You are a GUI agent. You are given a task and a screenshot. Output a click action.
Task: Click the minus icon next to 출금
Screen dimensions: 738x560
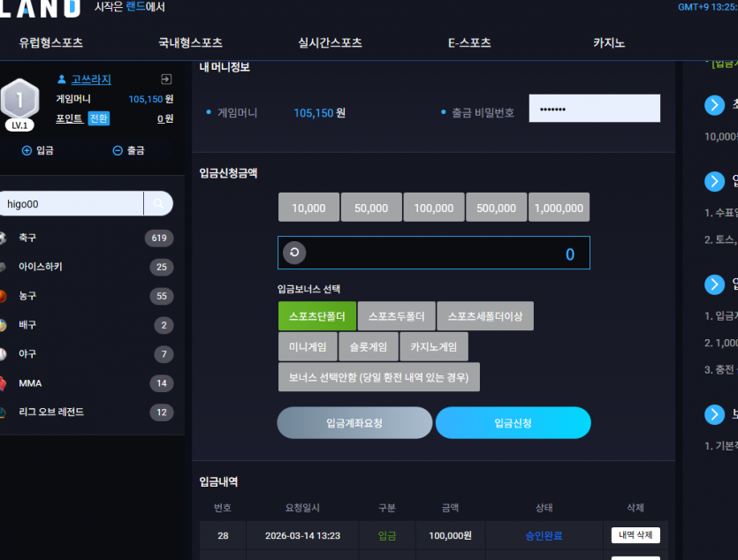(118, 150)
